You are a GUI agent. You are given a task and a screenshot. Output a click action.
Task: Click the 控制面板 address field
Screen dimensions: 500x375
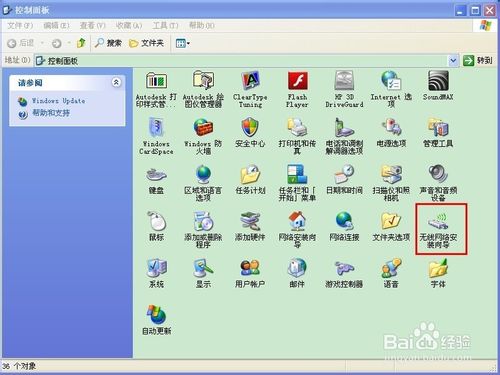pos(246,61)
